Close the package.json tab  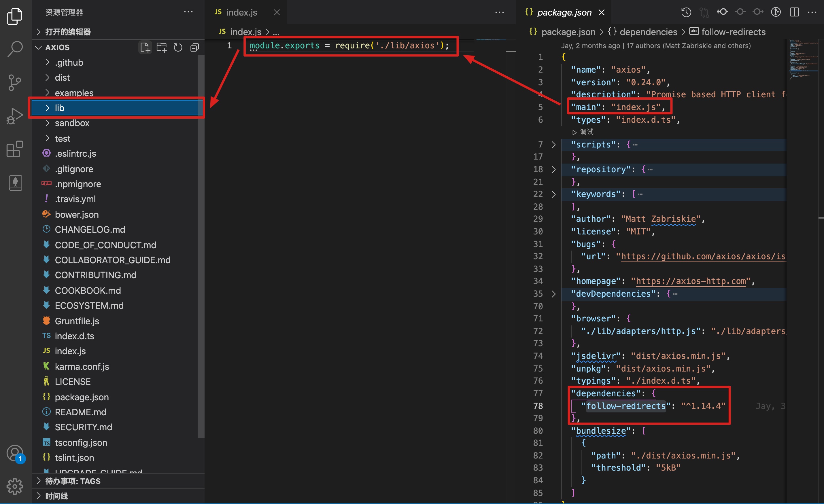pyautogui.click(x=602, y=12)
